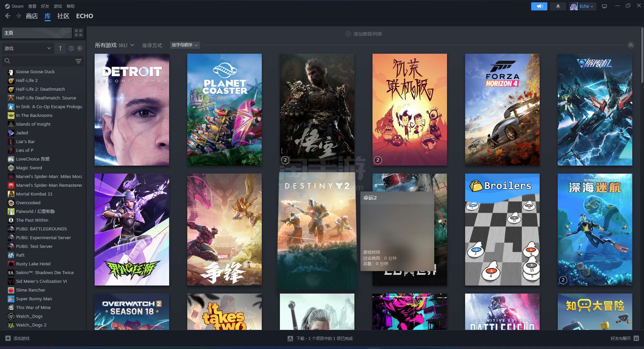Click 添加游戏 at bottom left
Viewport: 644px width, 349px height.
[18, 338]
